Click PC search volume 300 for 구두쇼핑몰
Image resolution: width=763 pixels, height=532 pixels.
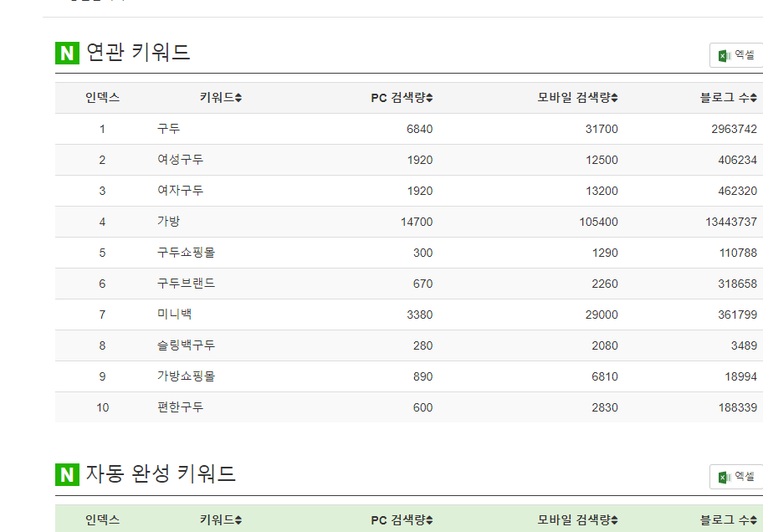422,253
